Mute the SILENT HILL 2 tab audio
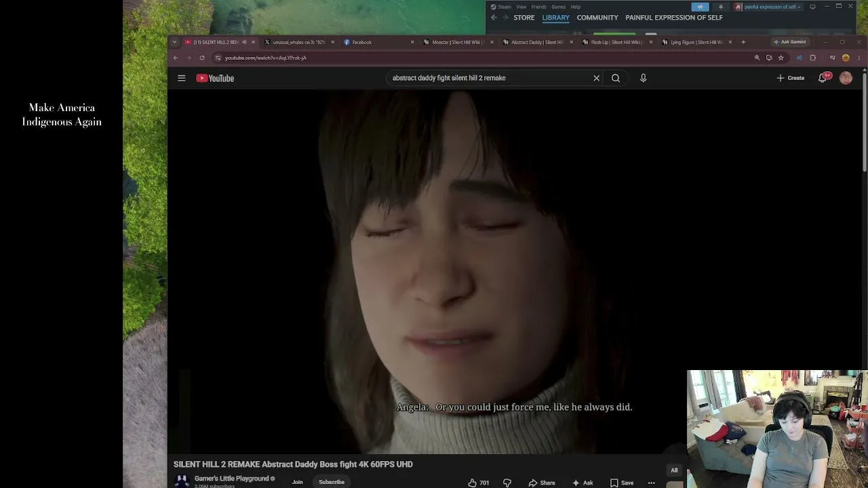Image resolution: width=868 pixels, height=488 pixels. 244,42
